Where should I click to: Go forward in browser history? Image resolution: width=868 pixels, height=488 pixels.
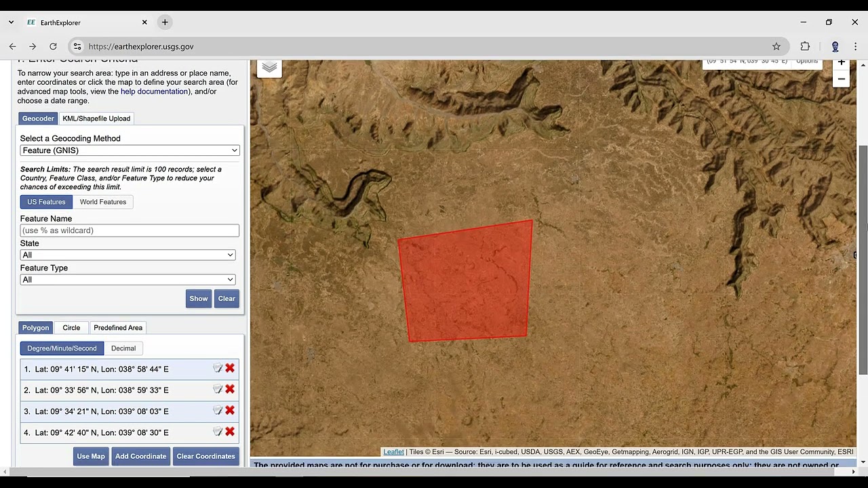point(33,46)
